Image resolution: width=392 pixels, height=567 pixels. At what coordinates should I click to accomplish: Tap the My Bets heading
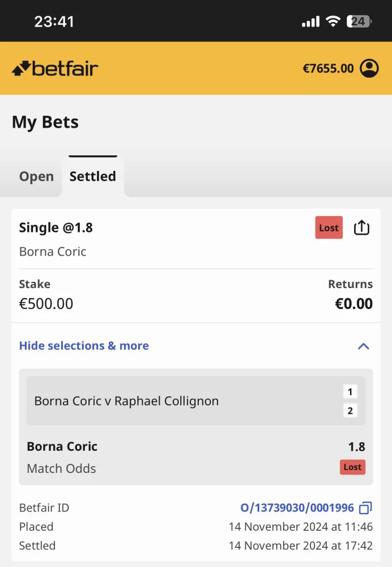[x=45, y=122]
